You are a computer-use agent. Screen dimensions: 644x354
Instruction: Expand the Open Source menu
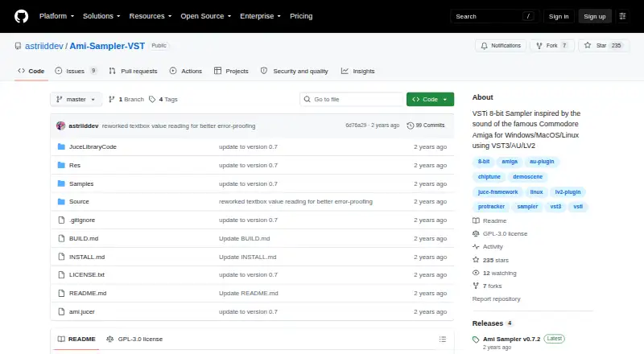[206, 16]
